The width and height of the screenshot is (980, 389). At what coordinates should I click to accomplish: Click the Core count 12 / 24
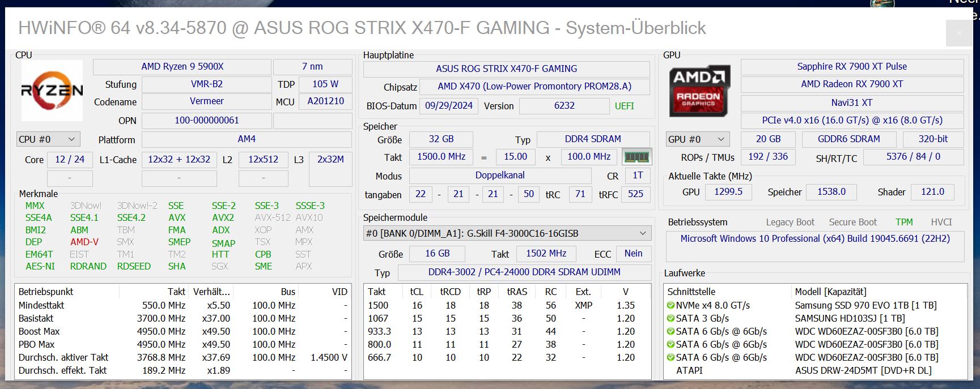70,160
